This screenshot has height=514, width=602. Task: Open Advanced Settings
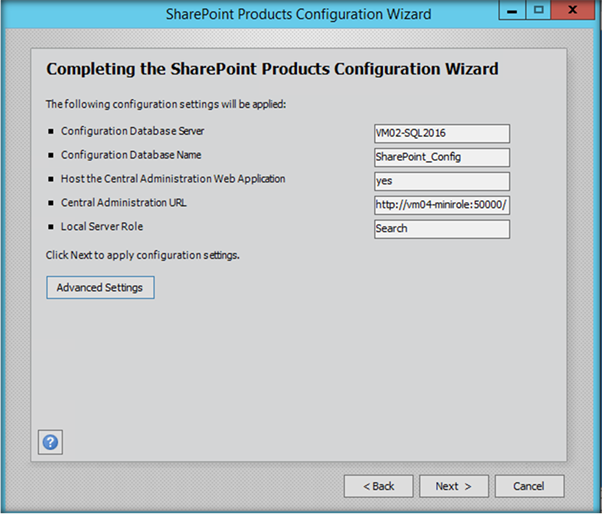tap(100, 288)
